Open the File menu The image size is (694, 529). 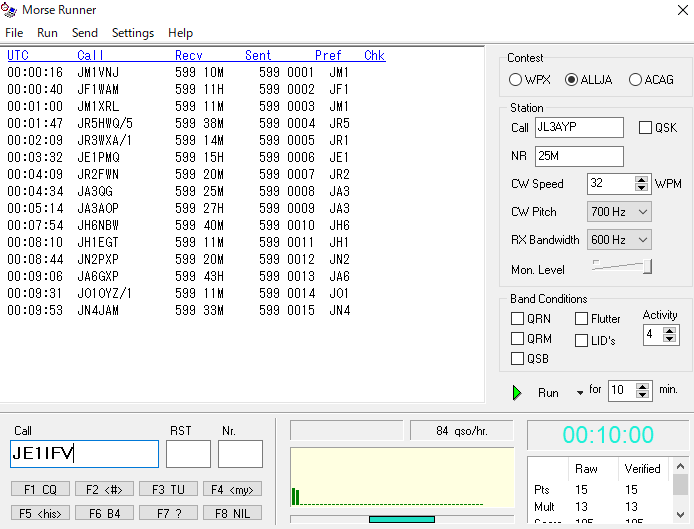coord(14,33)
